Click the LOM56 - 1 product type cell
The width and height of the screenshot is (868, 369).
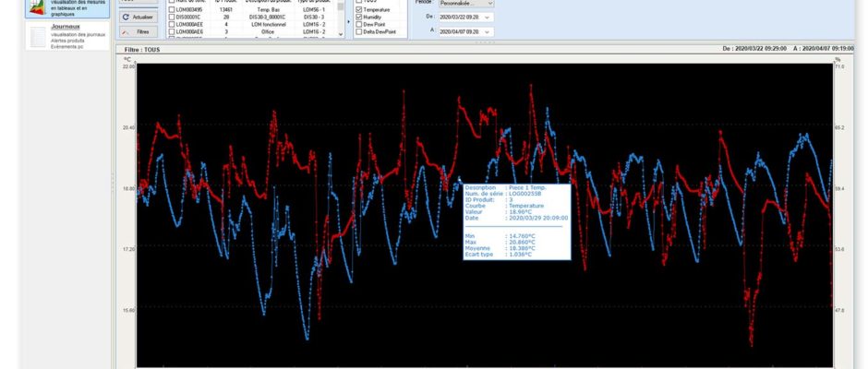click(x=315, y=10)
